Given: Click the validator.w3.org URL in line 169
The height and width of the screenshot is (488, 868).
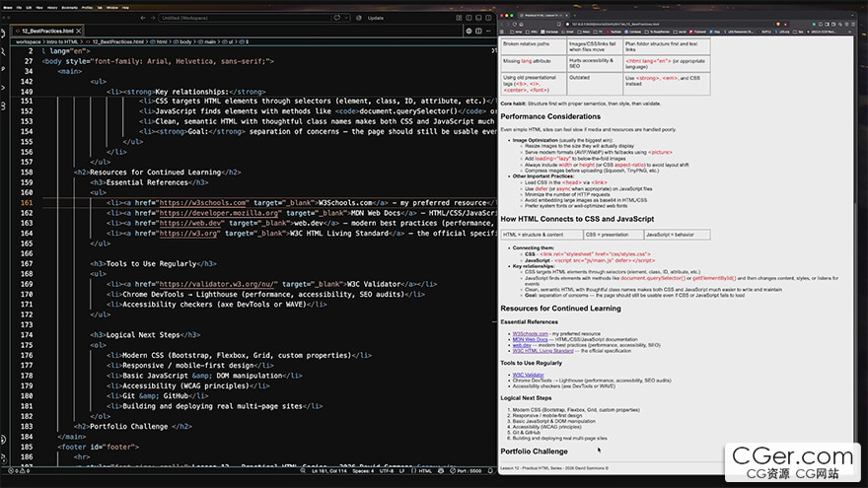Looking at the screenshot, I should (216, 284).
